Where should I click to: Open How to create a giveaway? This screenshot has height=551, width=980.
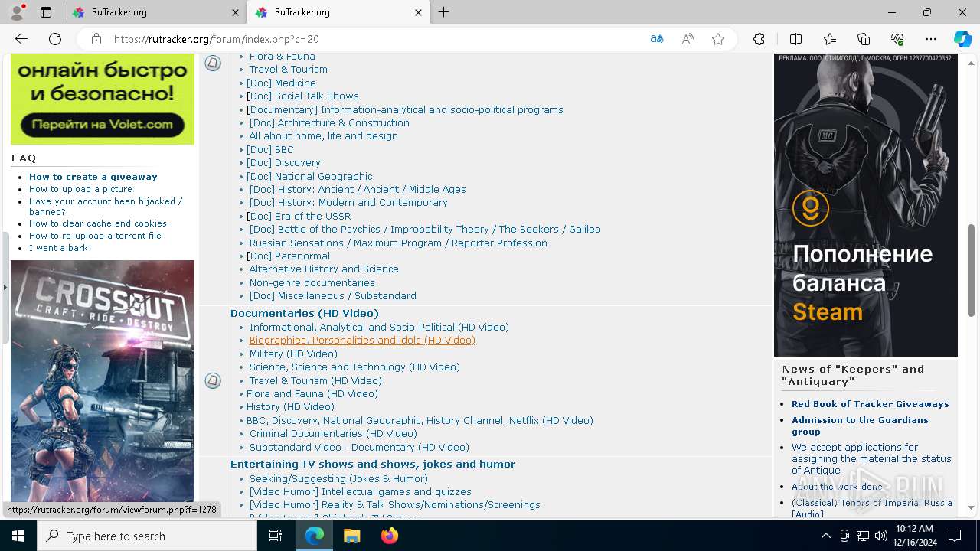tap(93, 176)
